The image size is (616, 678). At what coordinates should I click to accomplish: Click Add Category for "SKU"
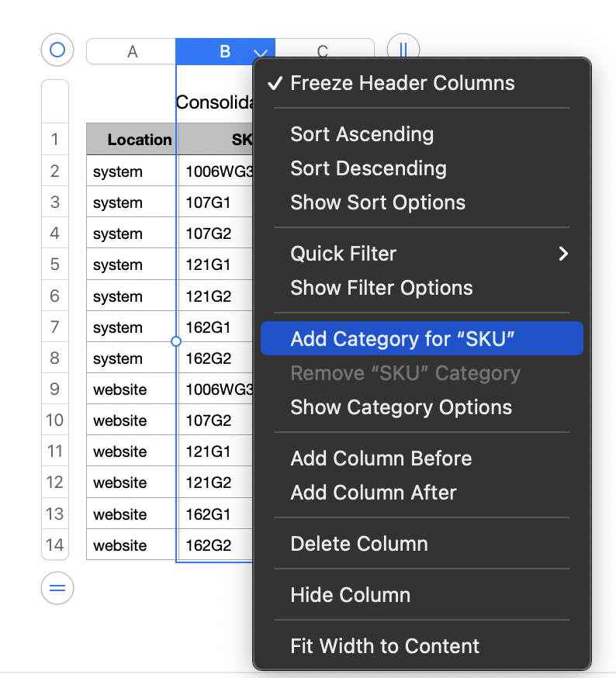tap(403, 339)
